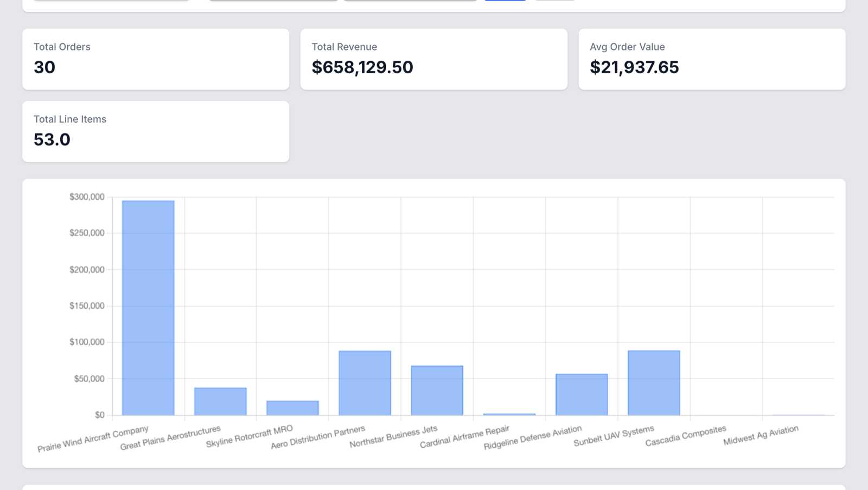Click the "Avg Order Value" label
868x490 pixels.
(x=627, y=47)
